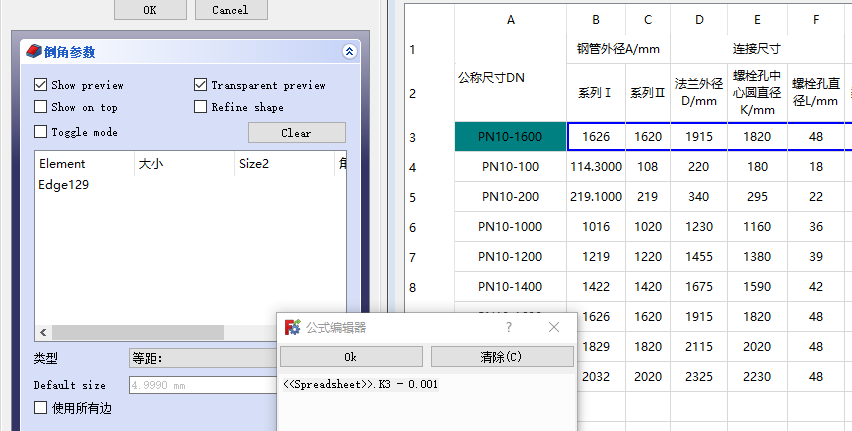852x431 pixels.
Task: Collapse the chamfer parameters panel
Action: point(349,51)
